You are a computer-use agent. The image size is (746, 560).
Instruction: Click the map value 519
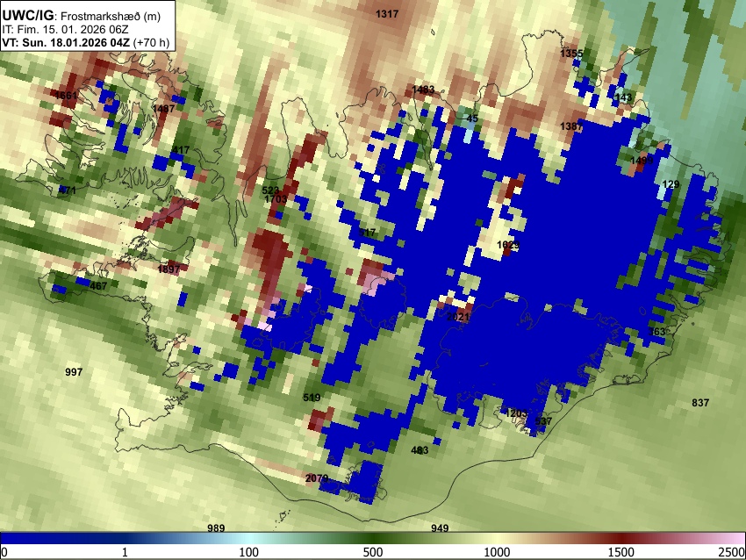click(312, 398)
